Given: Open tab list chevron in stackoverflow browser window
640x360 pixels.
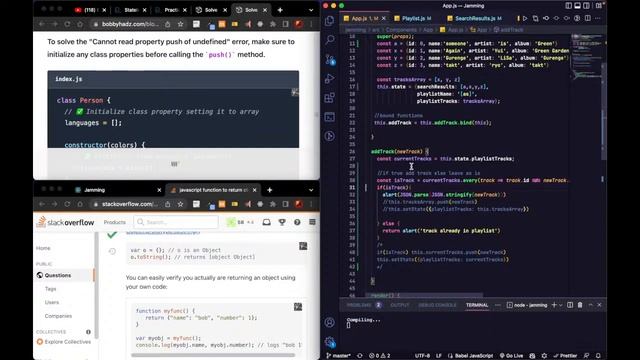Looking at the screenshot, I should coord(311,190).
